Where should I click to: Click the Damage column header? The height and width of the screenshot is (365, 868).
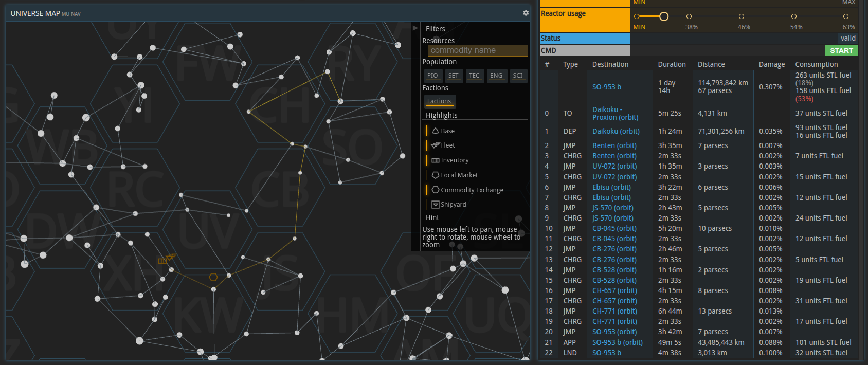point(772,64)
